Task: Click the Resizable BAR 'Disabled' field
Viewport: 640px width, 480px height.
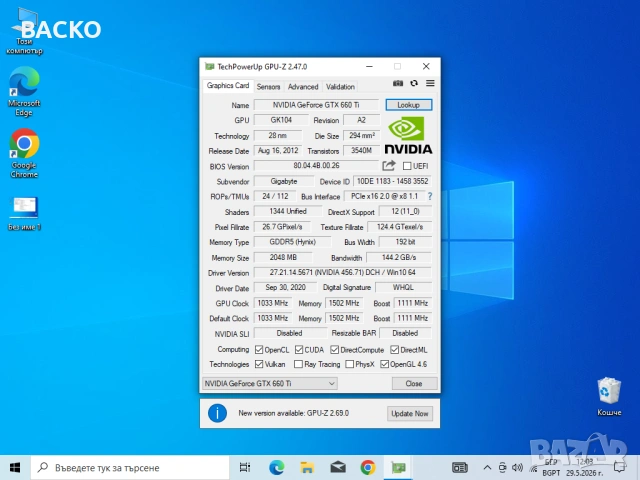Action: click(405, 333)
